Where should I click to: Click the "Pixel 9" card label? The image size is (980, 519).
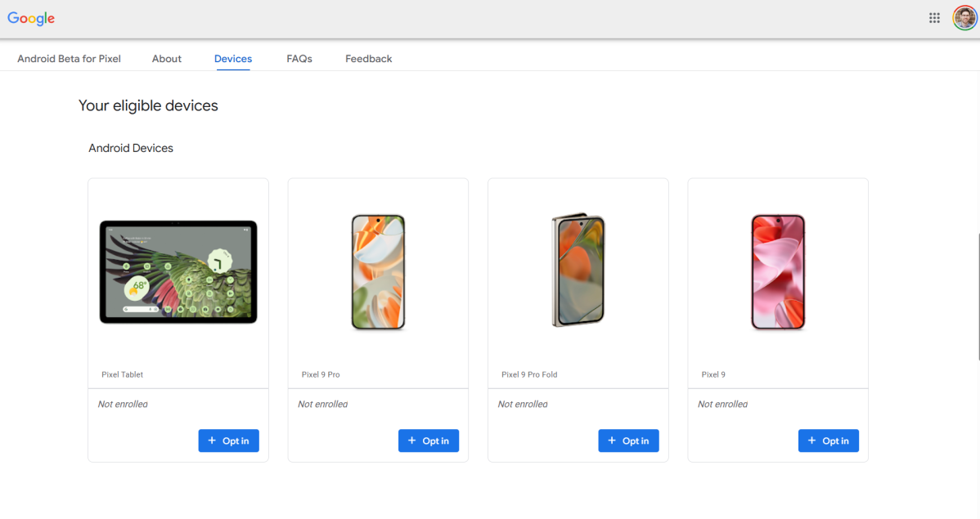click(713, 374)
